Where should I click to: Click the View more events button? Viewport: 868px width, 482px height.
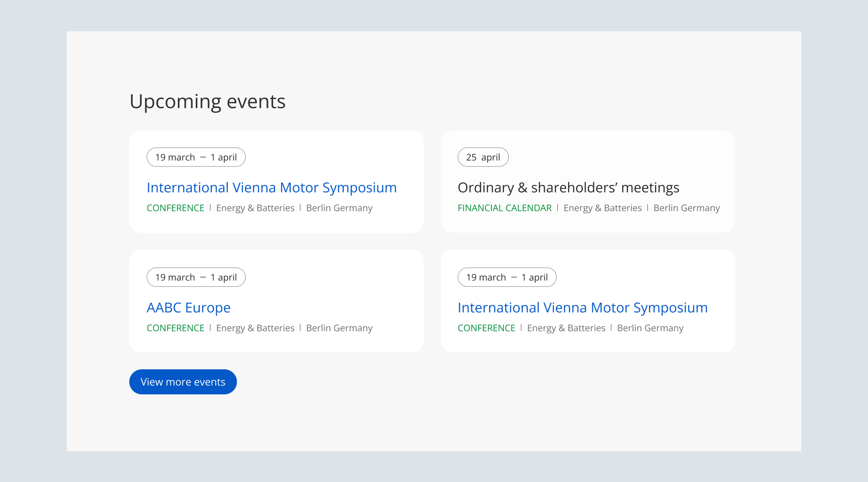click(x=183, y=382)
